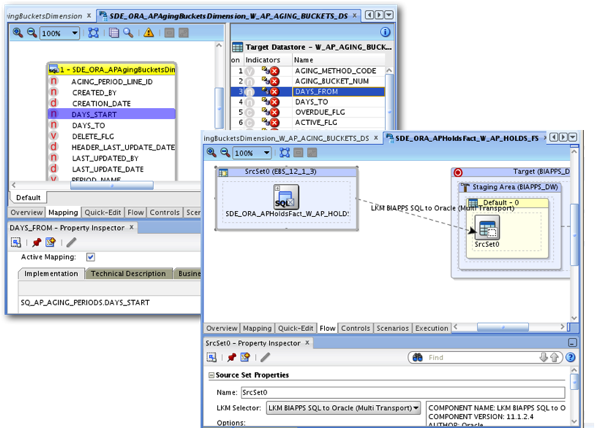The height and width of the screenshot is (428, 600).
Task: Open help with the question mark icon
Action: click(570, 357)
